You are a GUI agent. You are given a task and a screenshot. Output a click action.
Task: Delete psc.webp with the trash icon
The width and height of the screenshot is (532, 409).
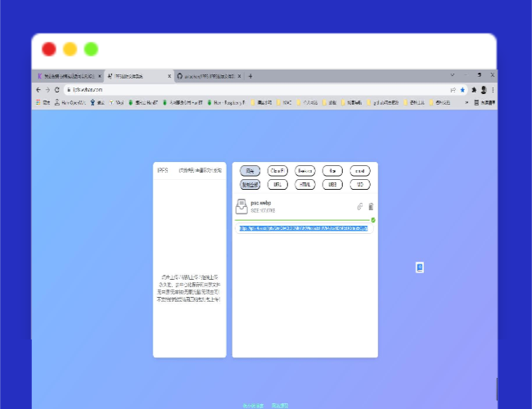pos(371,206)
